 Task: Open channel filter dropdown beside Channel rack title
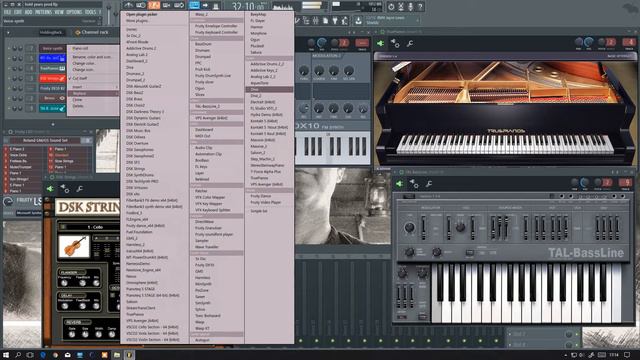(51, 32)
